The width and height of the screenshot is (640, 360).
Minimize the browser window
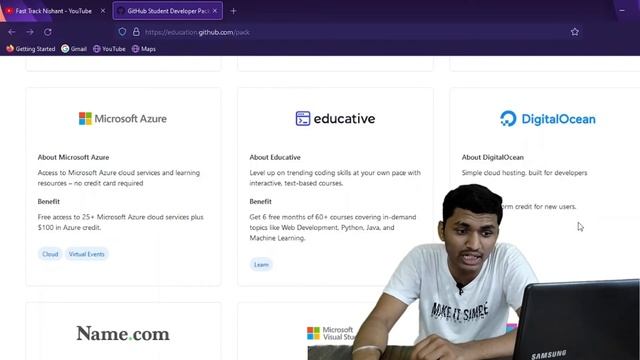(622, 11)
